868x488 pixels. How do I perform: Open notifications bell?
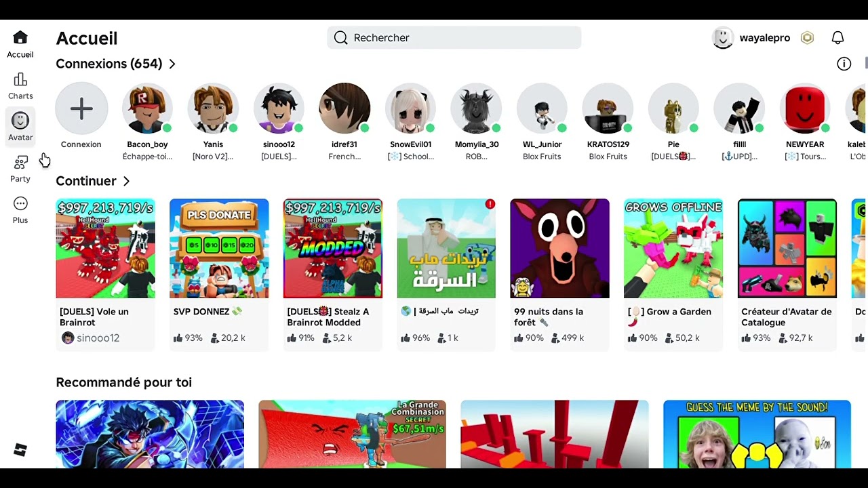[838, 38]
